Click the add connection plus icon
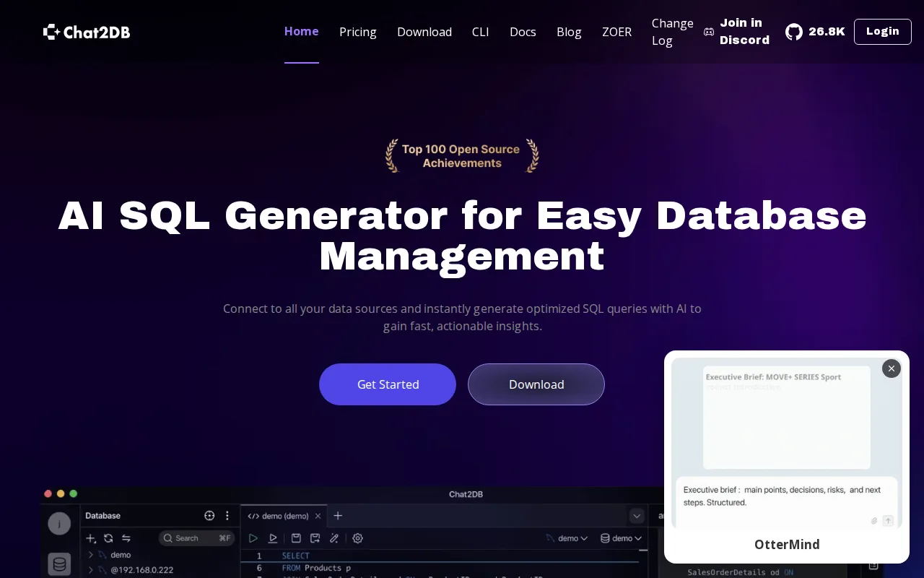924x578 pixels. coord(91,538)
